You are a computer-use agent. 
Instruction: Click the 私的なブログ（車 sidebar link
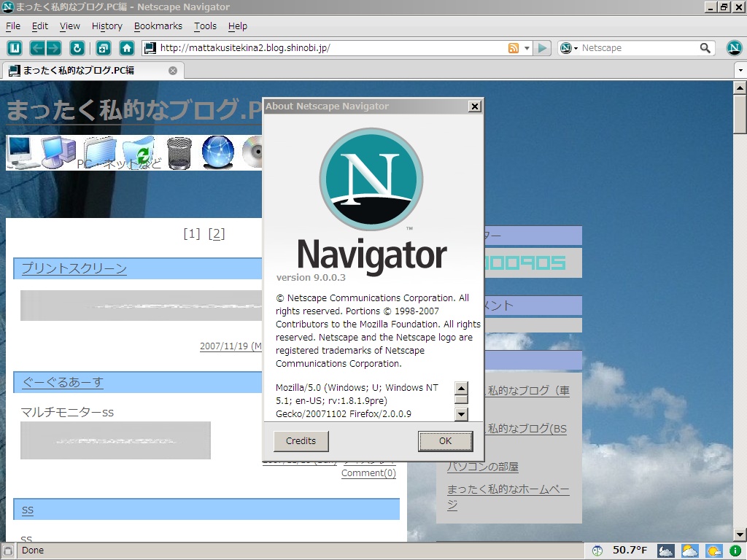(528, 391)
